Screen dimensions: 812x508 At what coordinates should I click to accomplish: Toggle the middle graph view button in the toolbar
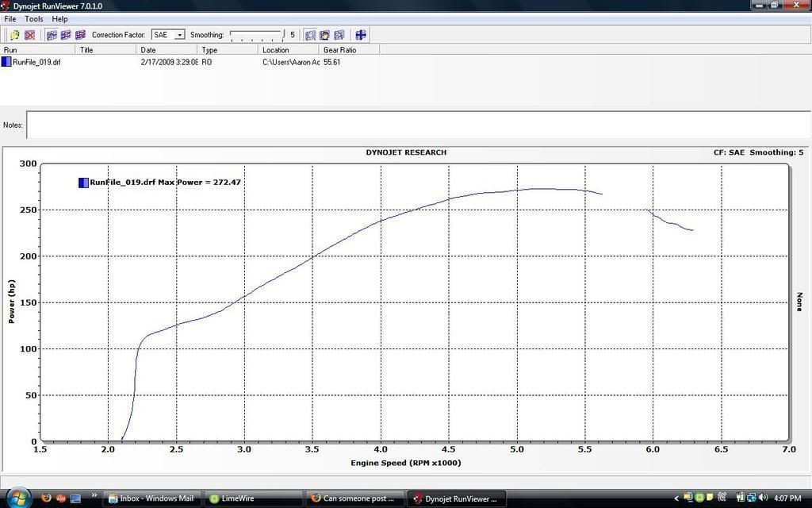pos(64,34)
